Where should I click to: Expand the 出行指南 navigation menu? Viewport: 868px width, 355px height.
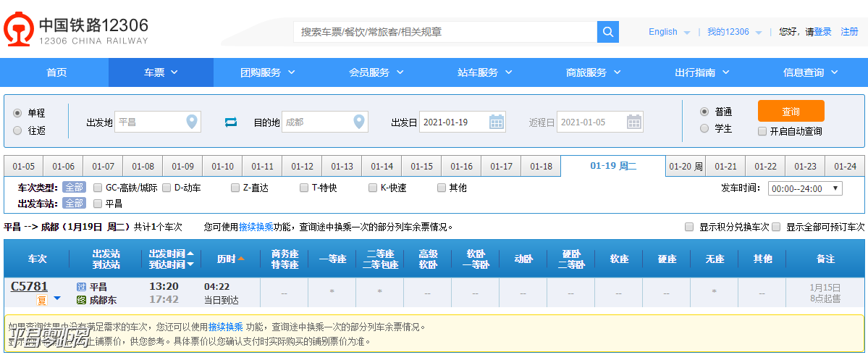tap(702, 72)
